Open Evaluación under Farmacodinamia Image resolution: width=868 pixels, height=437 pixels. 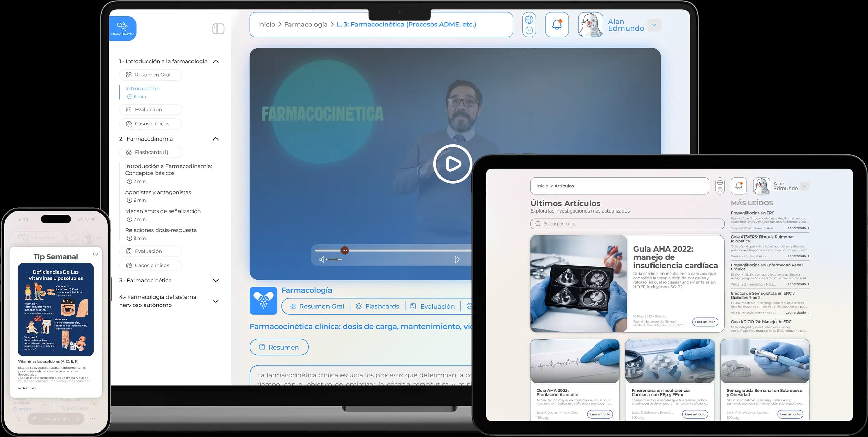click(150, 251)
